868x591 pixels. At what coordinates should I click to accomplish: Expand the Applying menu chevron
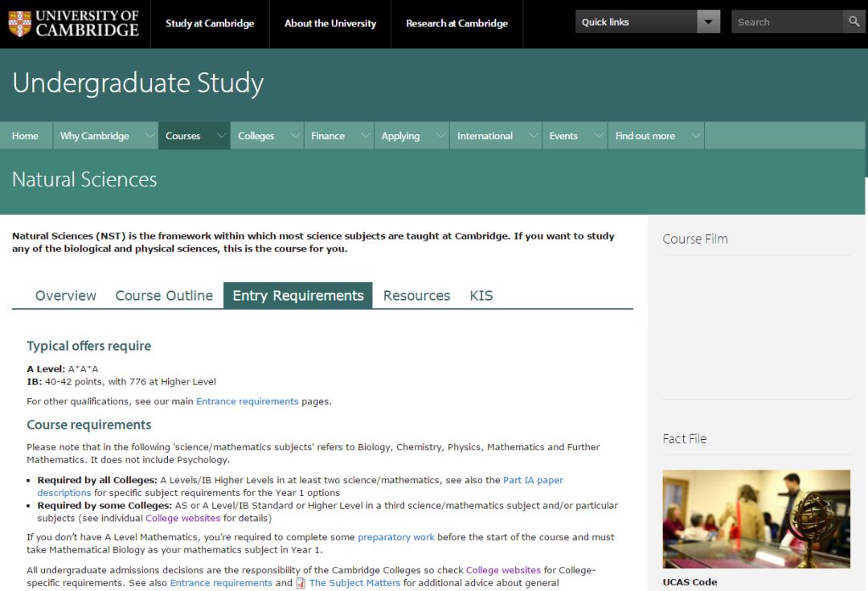pyautogui.click(x=440, y=136)
